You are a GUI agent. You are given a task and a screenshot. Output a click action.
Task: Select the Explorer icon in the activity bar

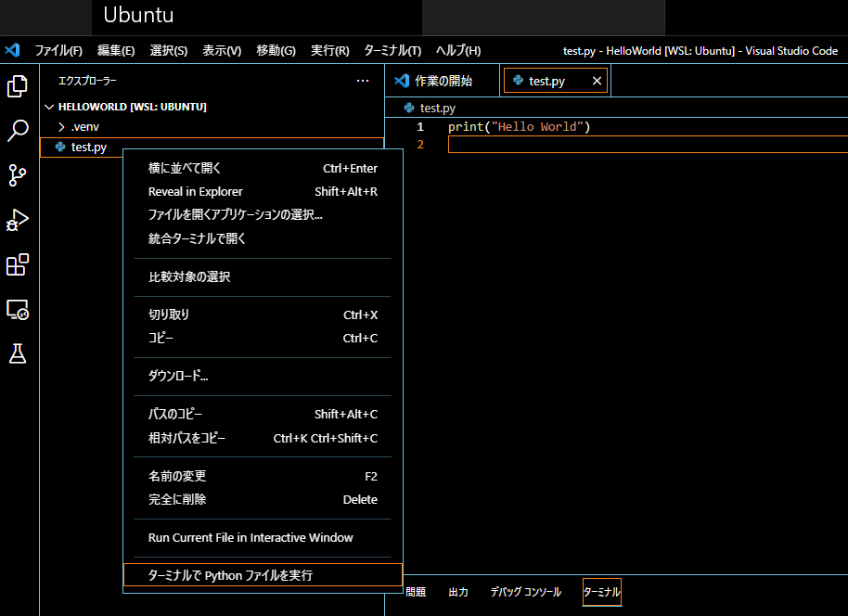tap(18, 85)
